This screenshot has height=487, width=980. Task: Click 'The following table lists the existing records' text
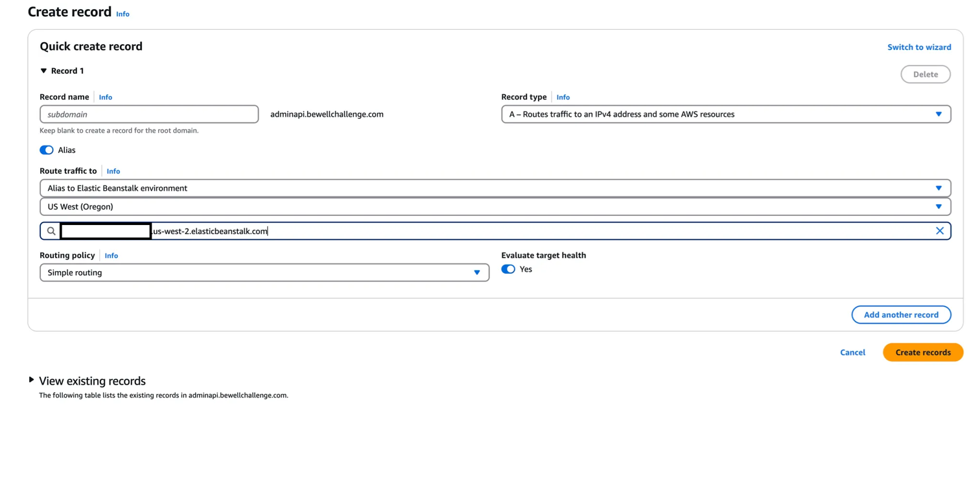pyautogui.click(x=163, y=395)
